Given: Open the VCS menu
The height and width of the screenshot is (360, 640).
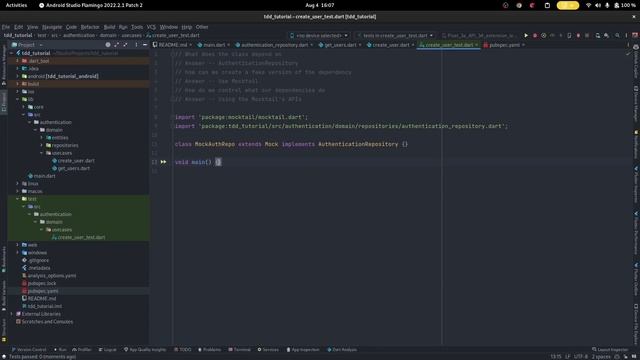Looking at the screenshot, I should (151, 27).
